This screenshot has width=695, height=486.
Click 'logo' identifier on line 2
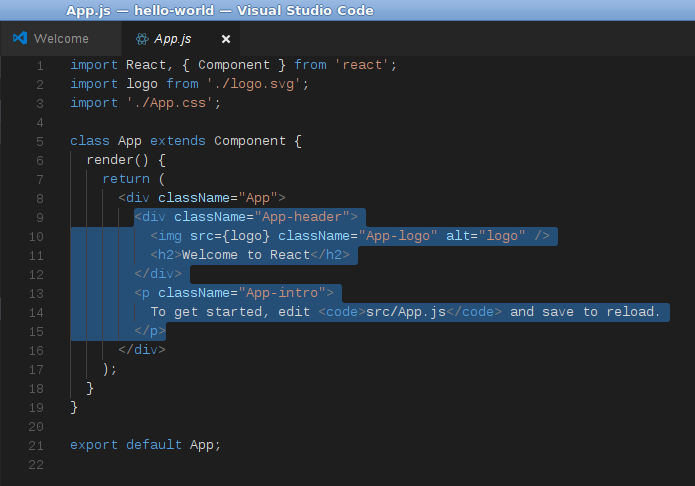(142, 84)
